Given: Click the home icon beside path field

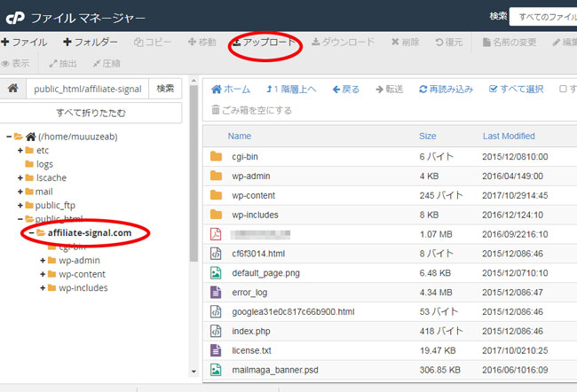Looking at the screenshot, I should point(13,89).
